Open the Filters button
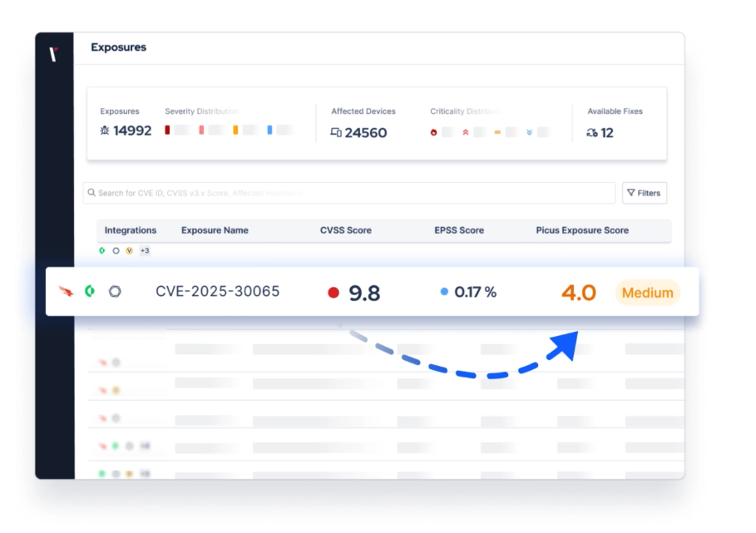The height and width of the screenshot is (533, 756). (645, 193)
